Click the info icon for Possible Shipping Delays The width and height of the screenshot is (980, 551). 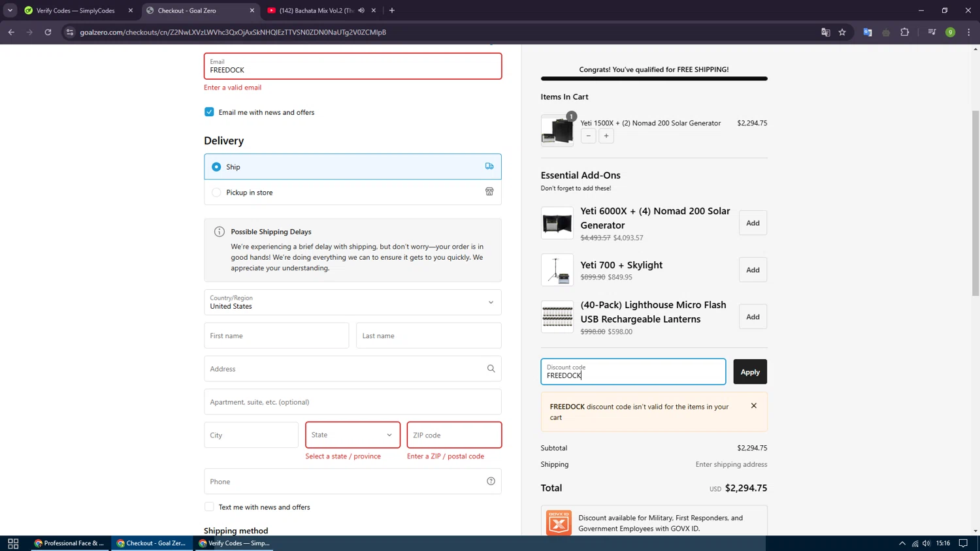[x=220, y=232]
